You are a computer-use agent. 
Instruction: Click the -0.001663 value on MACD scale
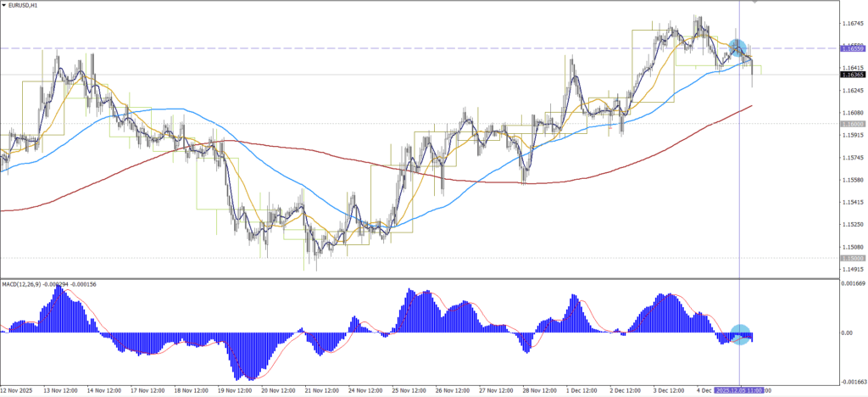tap(852, 382)
